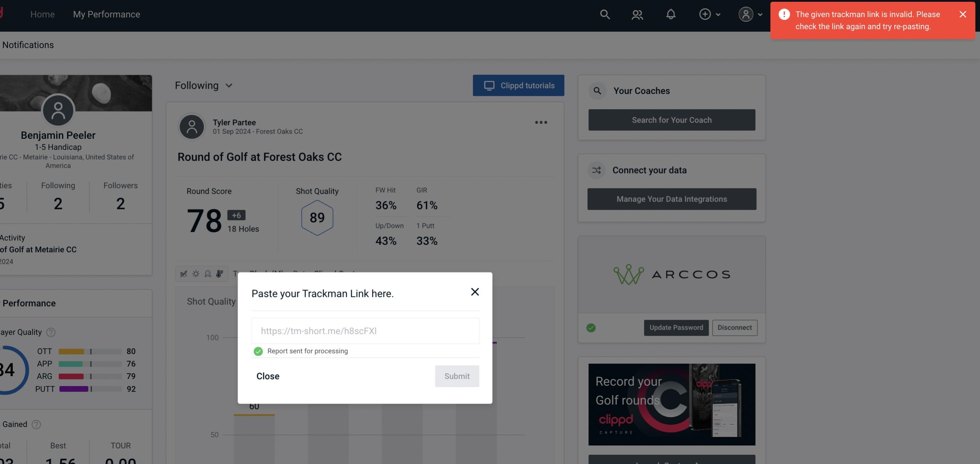Click the people/community icon in the nav bar
The height and width of the screenshot is (464, 980).
tap(637, 14)
